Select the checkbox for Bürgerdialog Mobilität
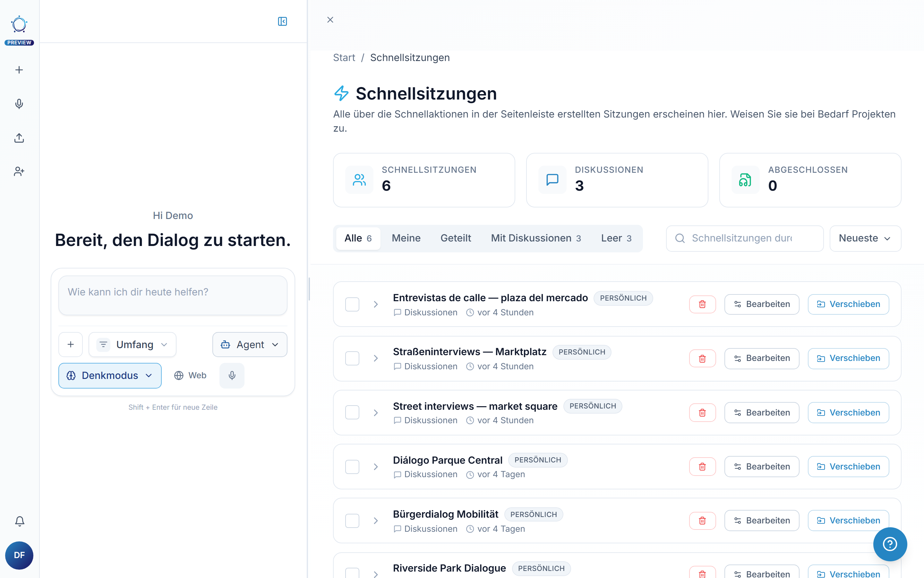Image resolution: width=924 pixels, height=578 pixels. pyautogui.click(x=352, y=520)
